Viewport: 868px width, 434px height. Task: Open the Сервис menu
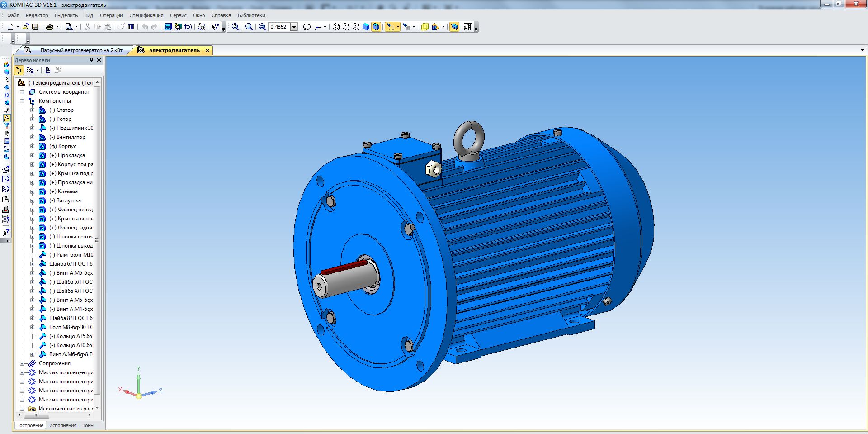(178, 15)
